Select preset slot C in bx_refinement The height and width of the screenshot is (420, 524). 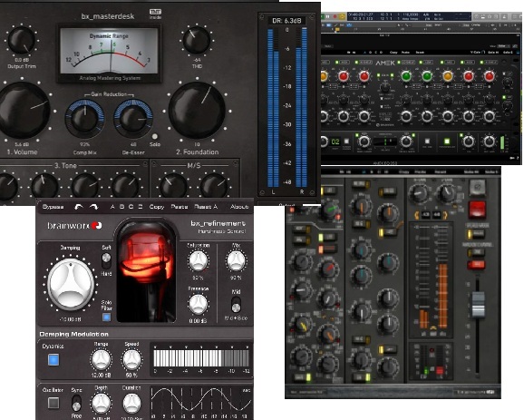point(131,207)
